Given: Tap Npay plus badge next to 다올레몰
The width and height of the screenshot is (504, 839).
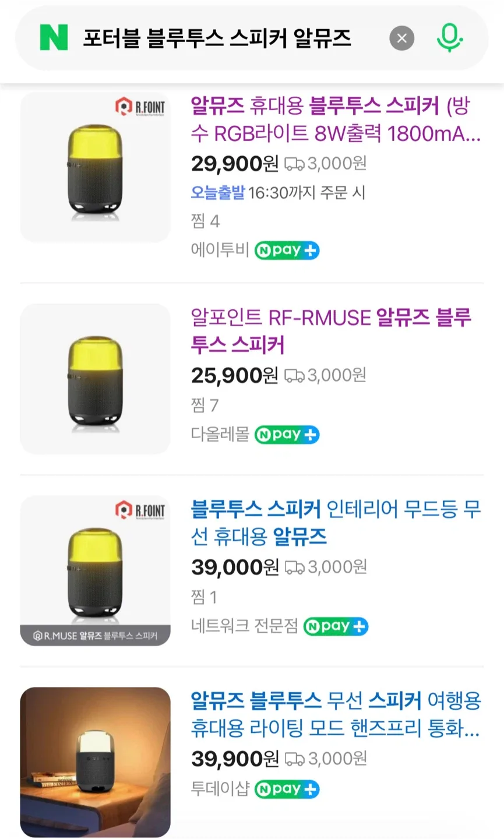Looking at the screenshot, I should [287, 435].
